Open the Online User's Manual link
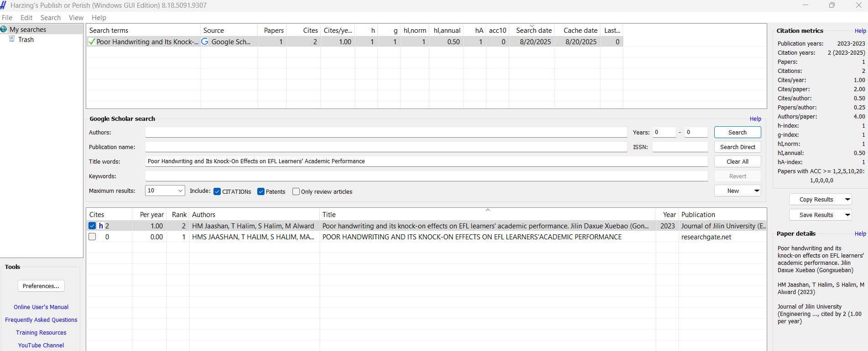The width and height of the screenshot is (868, 351). (41, 307)
